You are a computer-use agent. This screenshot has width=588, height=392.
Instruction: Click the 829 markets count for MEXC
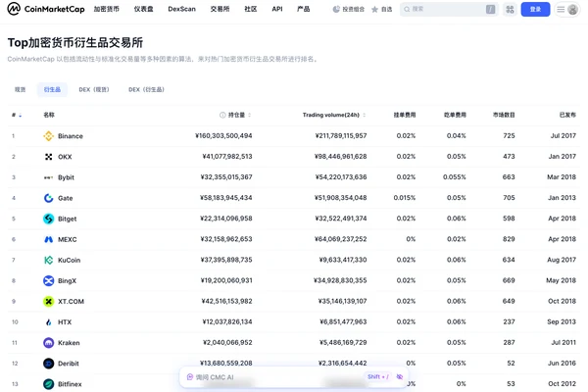(x=509, y=239)
